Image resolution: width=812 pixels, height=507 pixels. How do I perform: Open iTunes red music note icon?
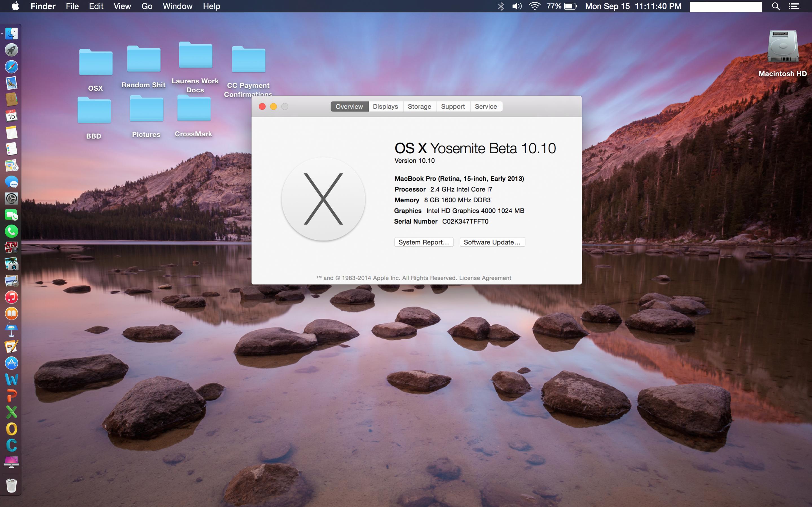click(x=11, y=297)
